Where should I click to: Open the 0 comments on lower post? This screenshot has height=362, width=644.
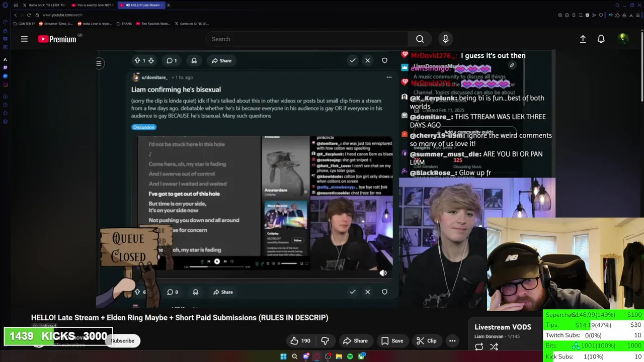(173, 292)
